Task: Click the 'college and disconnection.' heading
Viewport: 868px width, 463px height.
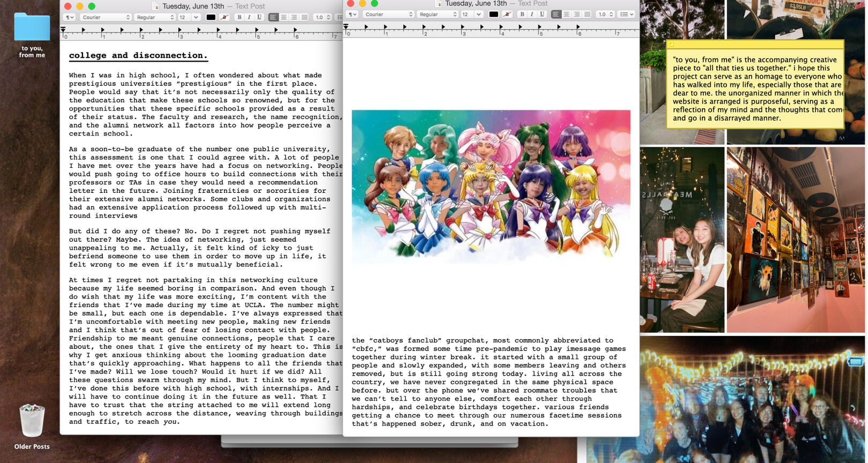Action: 138,55
